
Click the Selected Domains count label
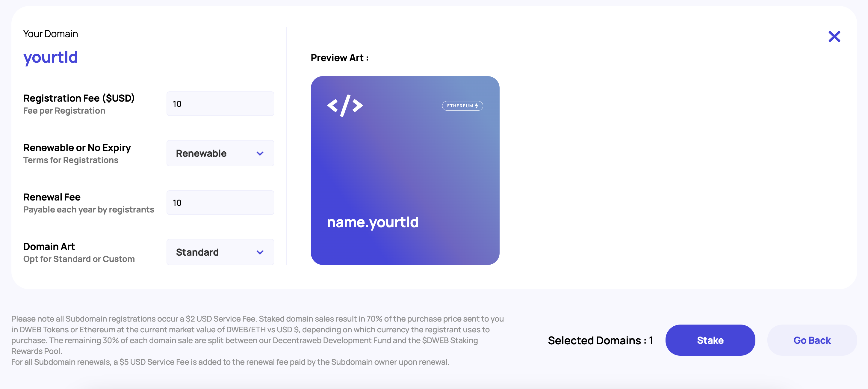coord(600,340)
